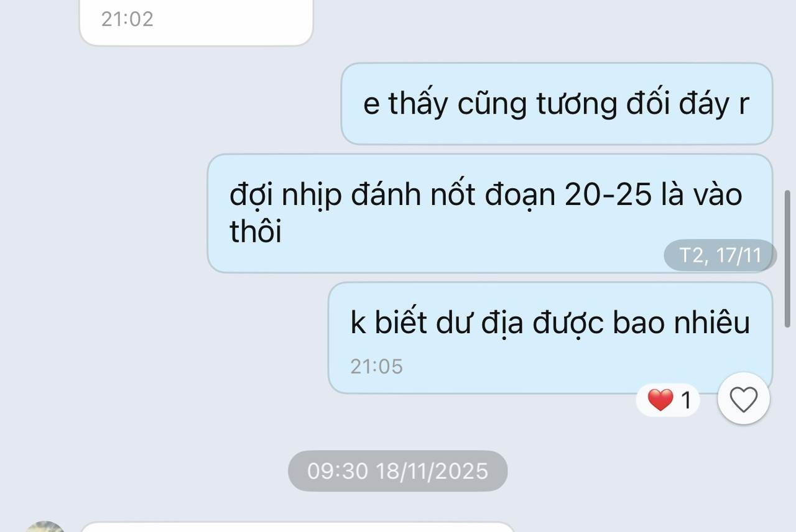Tap the received white bubble at top left

tap(196, 22)
